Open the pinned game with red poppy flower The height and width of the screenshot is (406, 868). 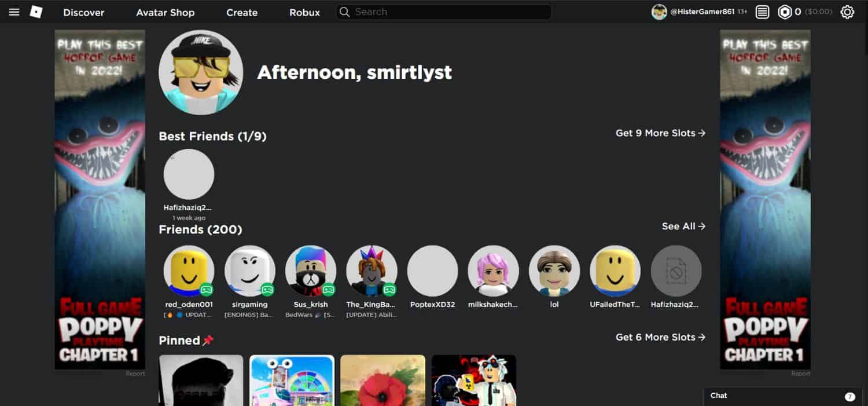382,381
